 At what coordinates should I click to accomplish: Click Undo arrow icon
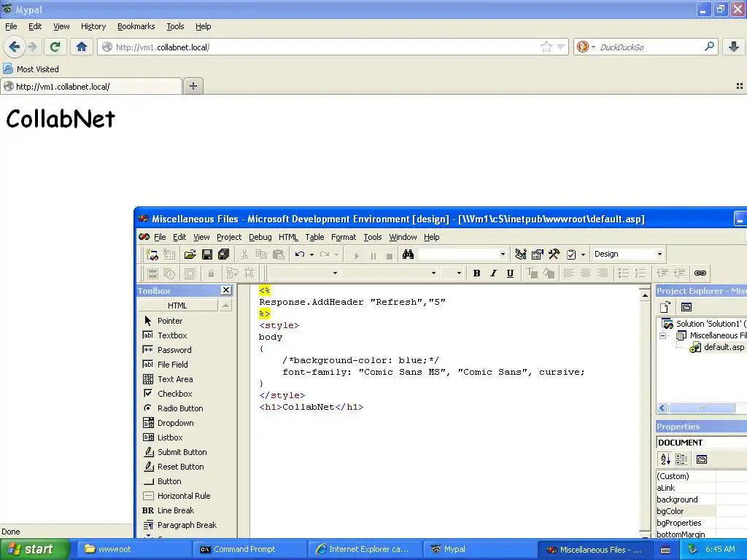[300, 254]
